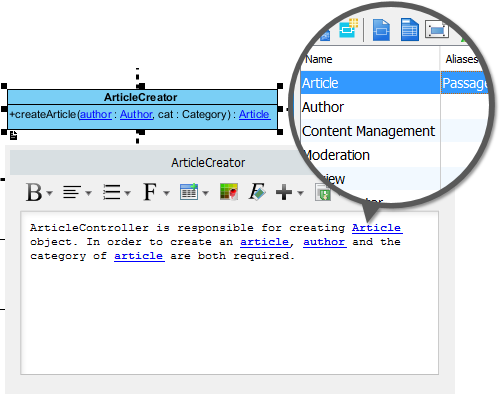Expand the table dropdown arrow
This screenshot has width=500, height=394.
tap(206, 193)
